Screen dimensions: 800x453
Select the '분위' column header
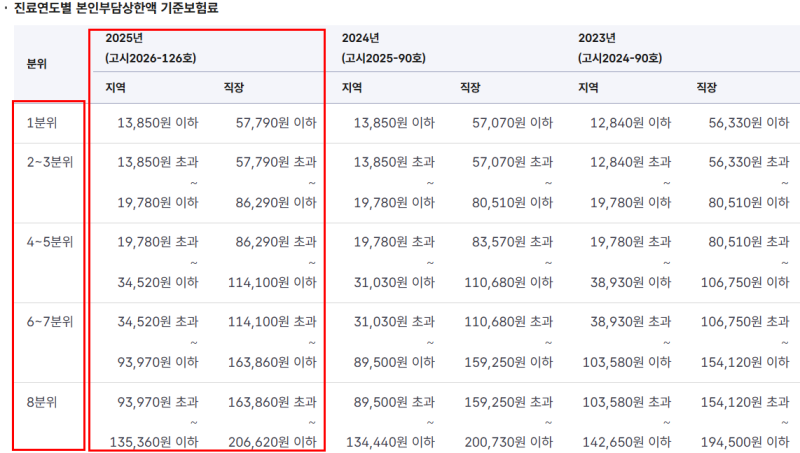37,64
